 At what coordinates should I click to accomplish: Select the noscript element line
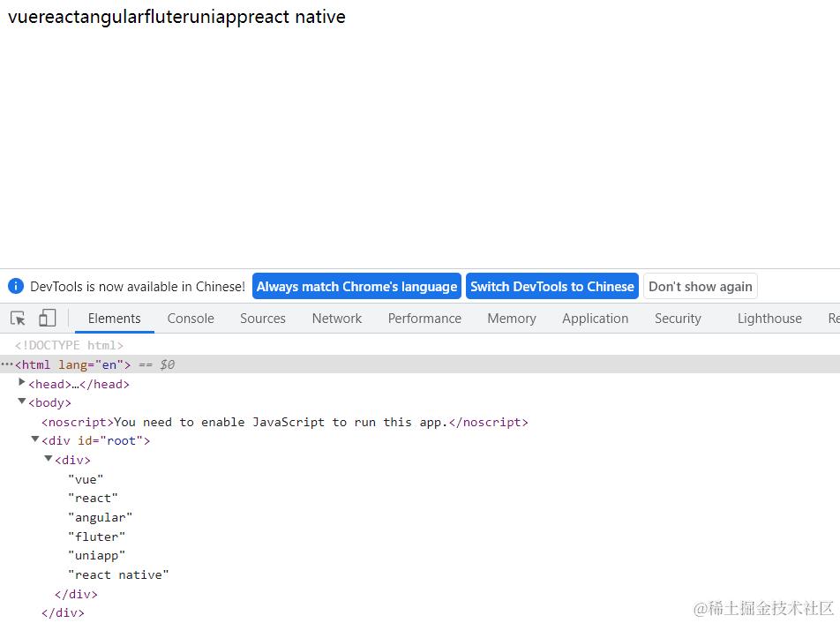click(284, 422)
